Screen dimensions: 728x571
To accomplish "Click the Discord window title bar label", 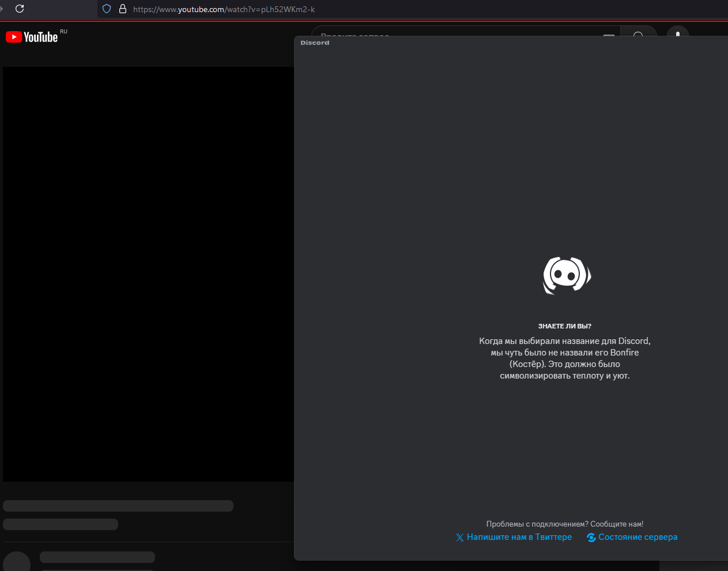I will click(315, 43).
